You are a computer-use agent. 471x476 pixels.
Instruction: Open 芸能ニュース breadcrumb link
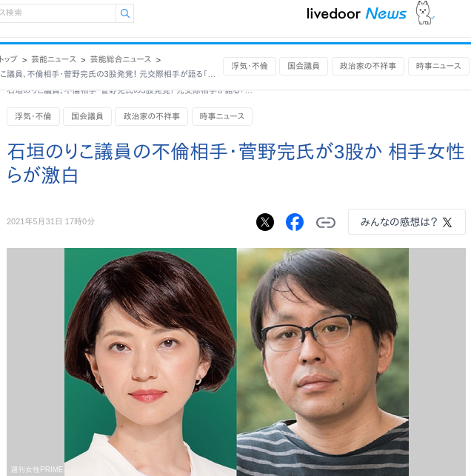pos(54,59)
